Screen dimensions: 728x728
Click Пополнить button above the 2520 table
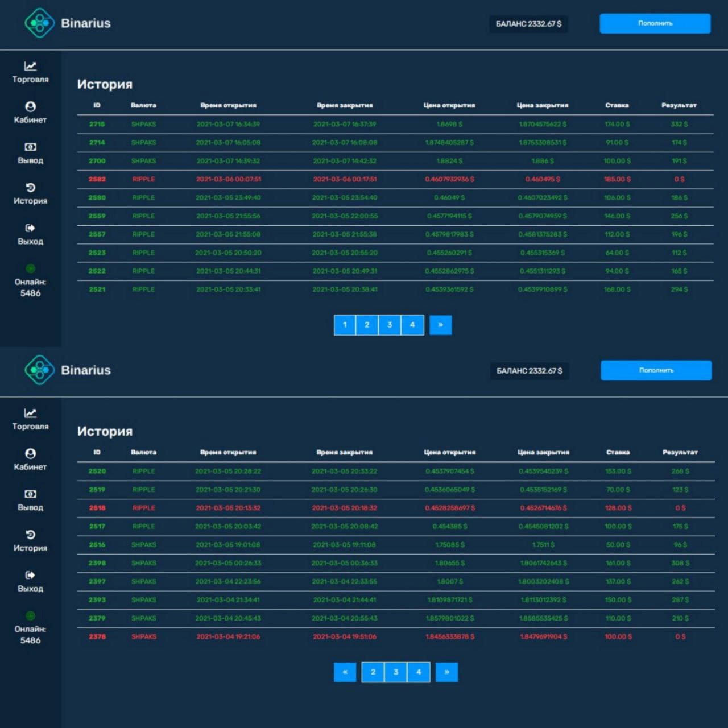coord(656,370)
